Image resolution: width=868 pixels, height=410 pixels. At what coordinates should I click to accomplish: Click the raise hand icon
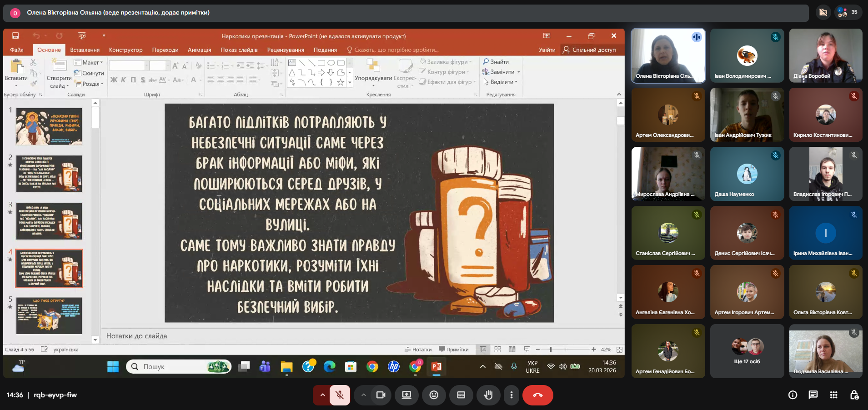pyautogui.click(x=488, y=395)
